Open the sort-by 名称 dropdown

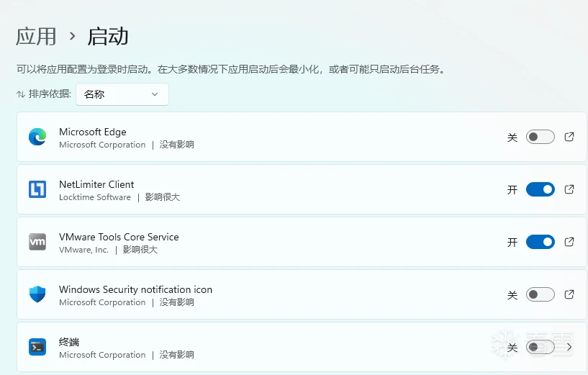click(122, 94)
